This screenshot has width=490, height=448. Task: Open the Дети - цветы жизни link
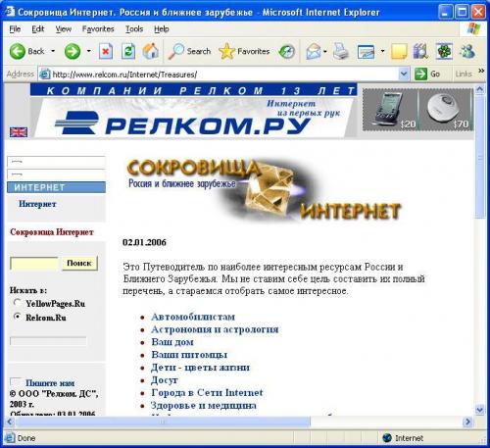tap(200, 368)
